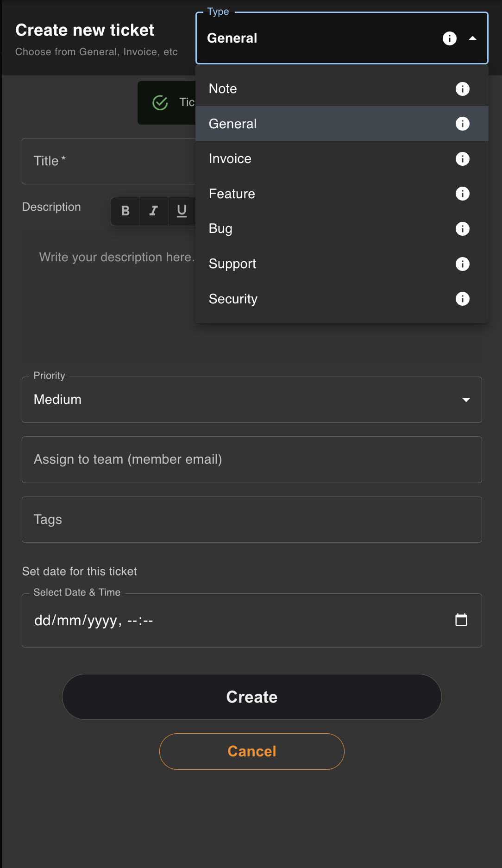Show info for the Bug type
Image resolution: width=502 pixels, height=868 pixels.
462,229
